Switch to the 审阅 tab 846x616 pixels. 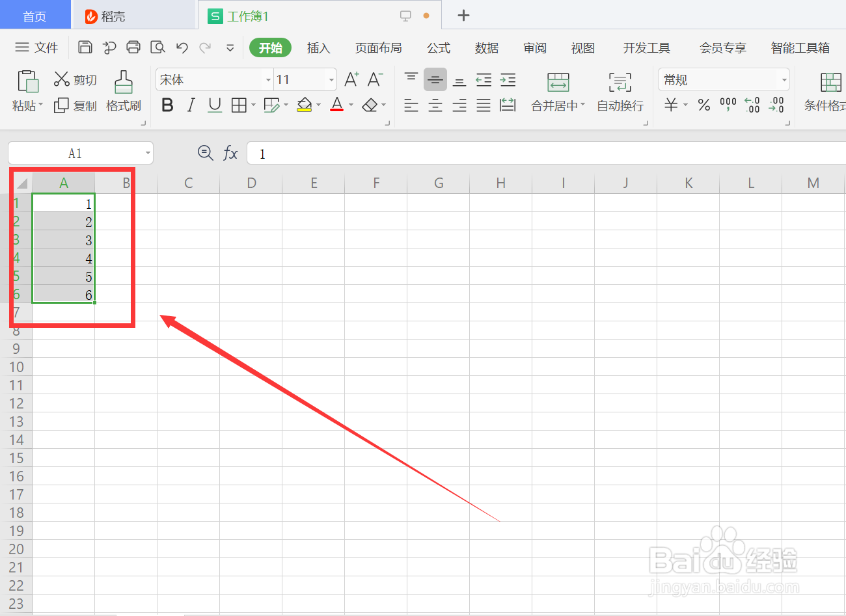click(x=535, y=47)
